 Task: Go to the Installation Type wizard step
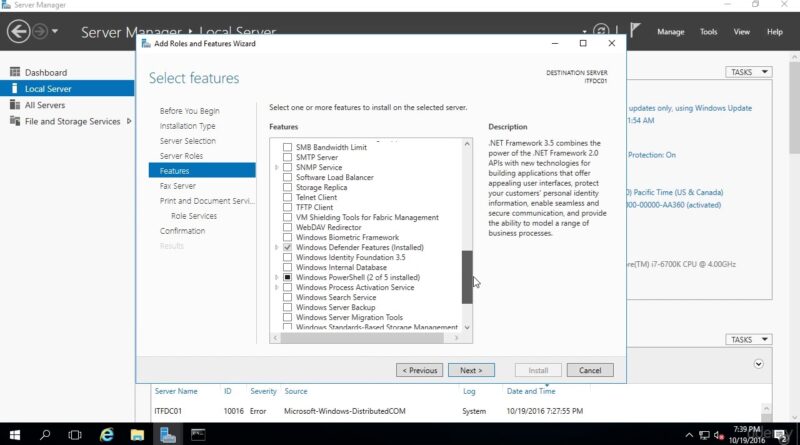coord(187,126)
